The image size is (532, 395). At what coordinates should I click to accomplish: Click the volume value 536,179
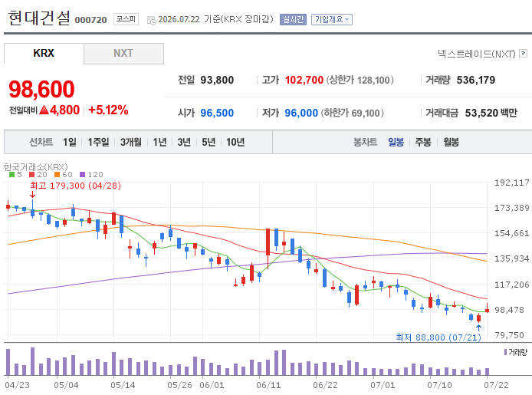476,80
